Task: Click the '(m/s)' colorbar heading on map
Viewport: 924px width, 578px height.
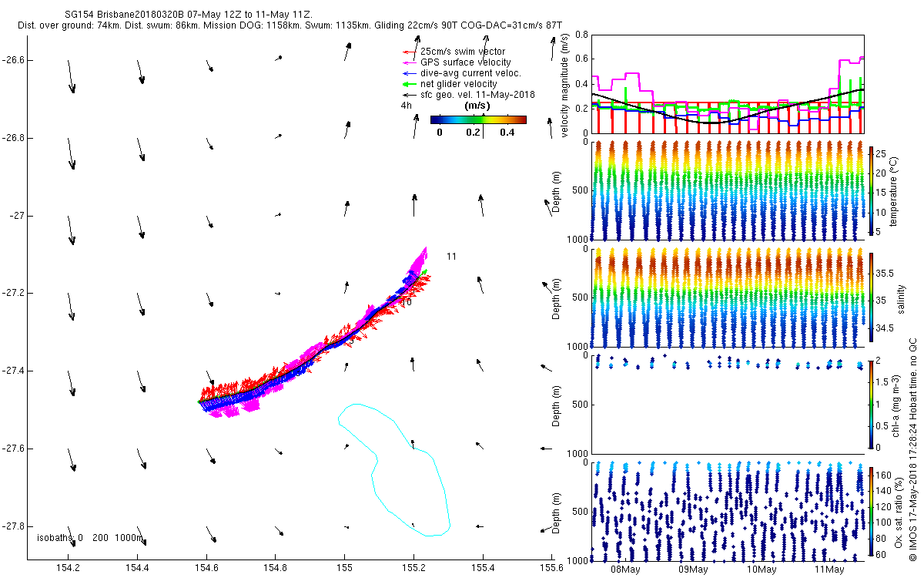Action: pyautogui.click(x=477, y=106)
